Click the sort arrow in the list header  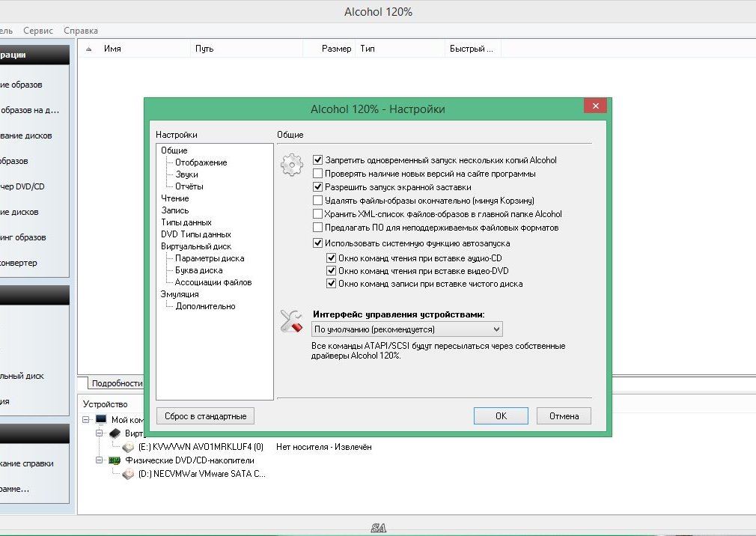pos(89,49)
